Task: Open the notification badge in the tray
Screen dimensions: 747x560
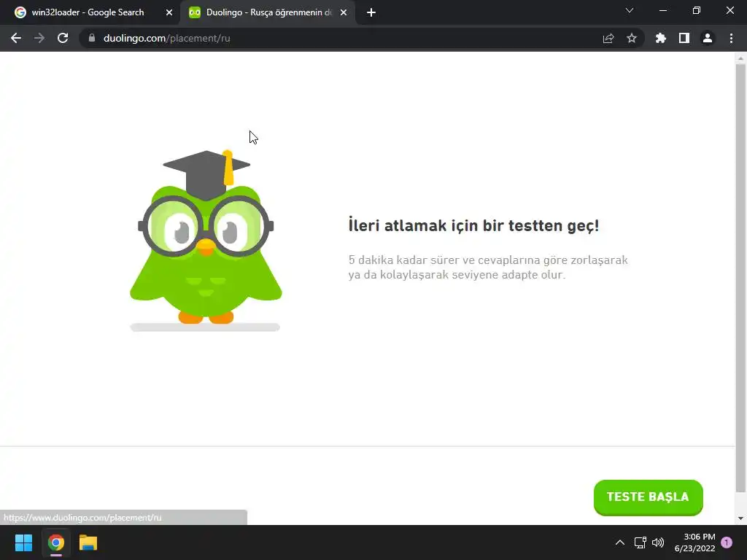Action: [727, 542]
